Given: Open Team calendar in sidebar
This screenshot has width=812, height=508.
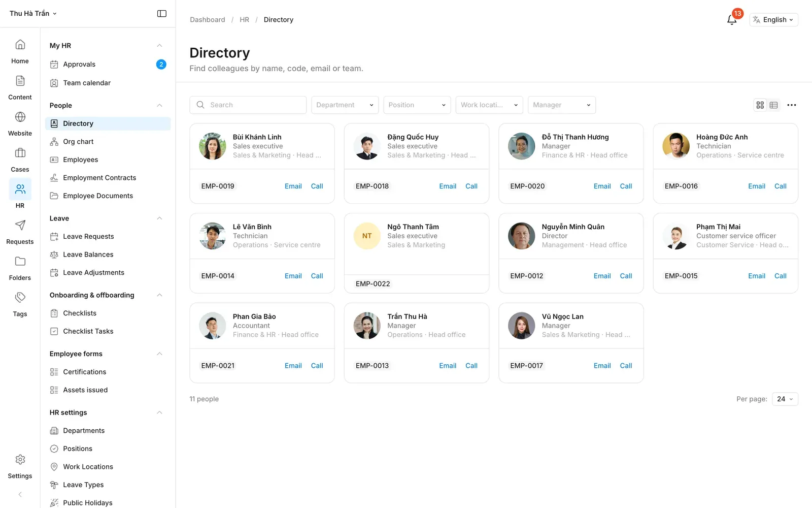Looking at the screenshot, I should click(x=108, y=83).
